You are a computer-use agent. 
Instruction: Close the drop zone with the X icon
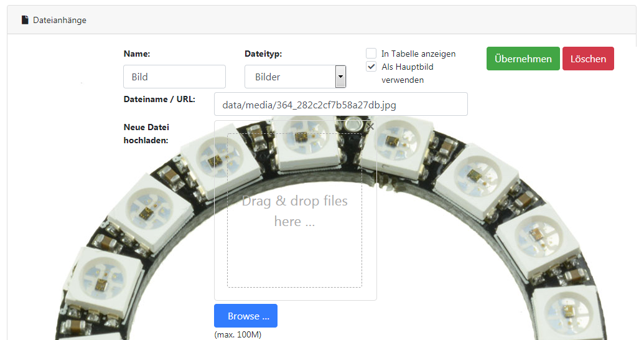(x=370, y=126)
